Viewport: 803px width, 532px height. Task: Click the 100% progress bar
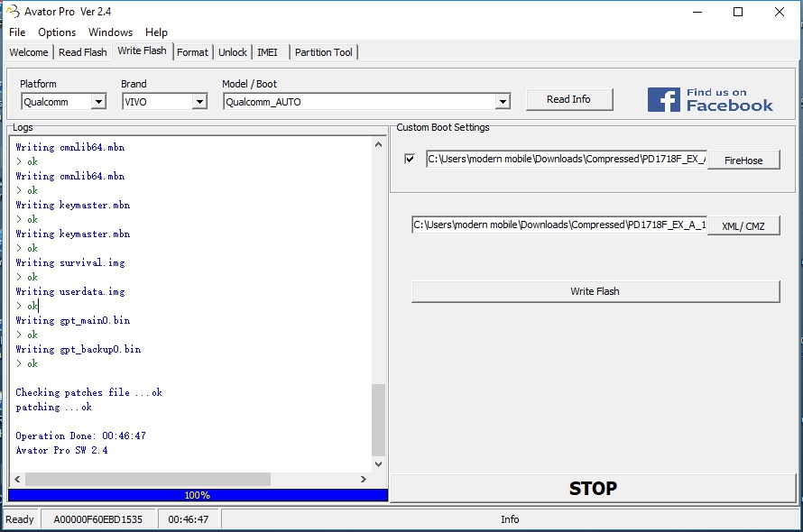point(198,495)
